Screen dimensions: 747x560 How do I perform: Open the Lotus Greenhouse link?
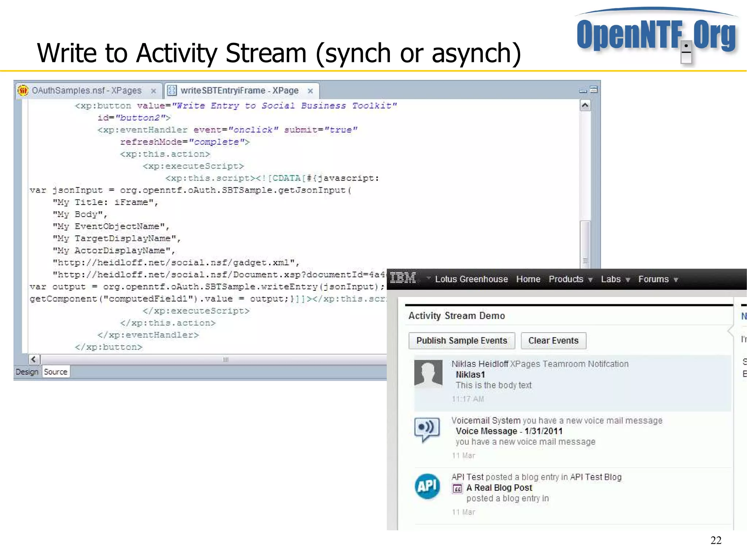(471, 279)
